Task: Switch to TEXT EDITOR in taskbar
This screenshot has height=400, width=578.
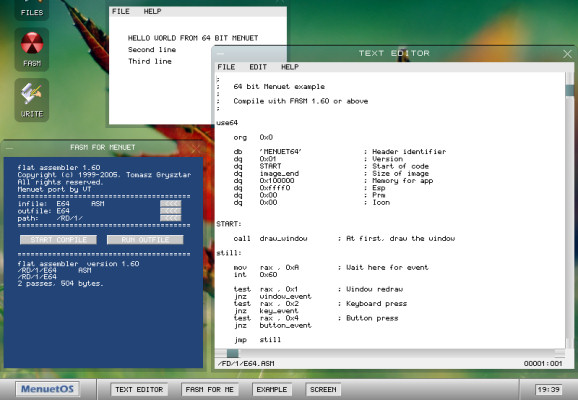Action: (139, 389)
